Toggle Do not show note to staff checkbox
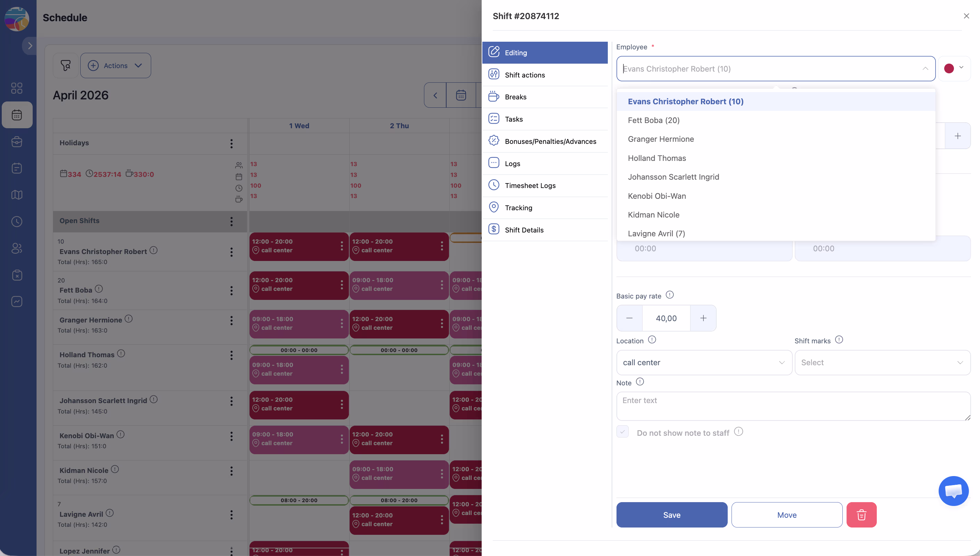 622,432
